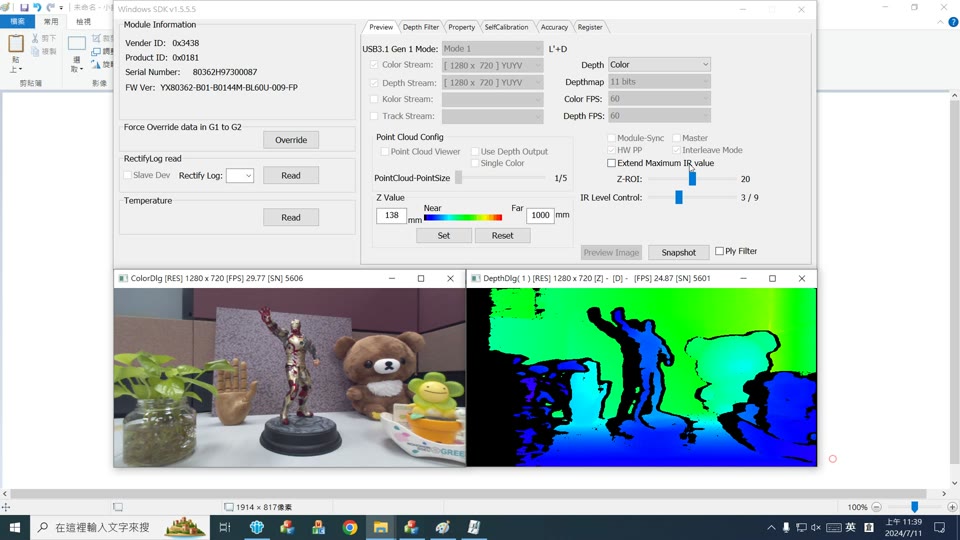960x540 pixels.
Task: Toggle the Extend Maximum IR value checkbox
Action: coord(611,163)
